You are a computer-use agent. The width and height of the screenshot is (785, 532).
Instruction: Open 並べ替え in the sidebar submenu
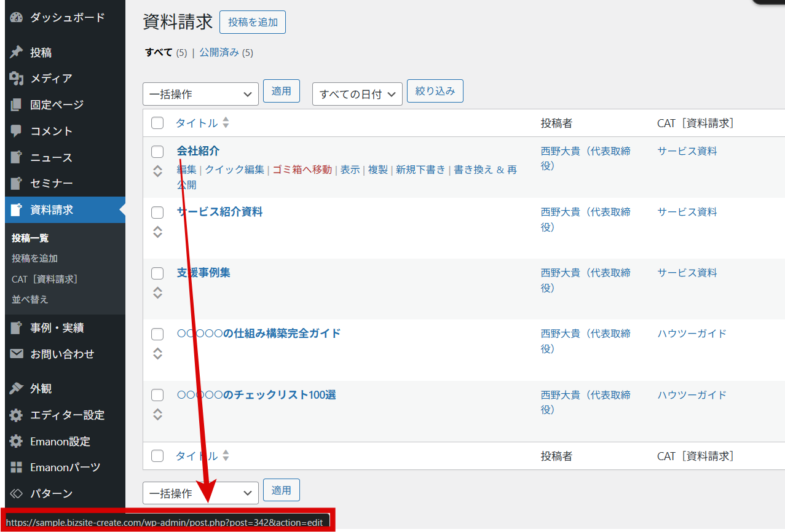[x=30, y=299]
